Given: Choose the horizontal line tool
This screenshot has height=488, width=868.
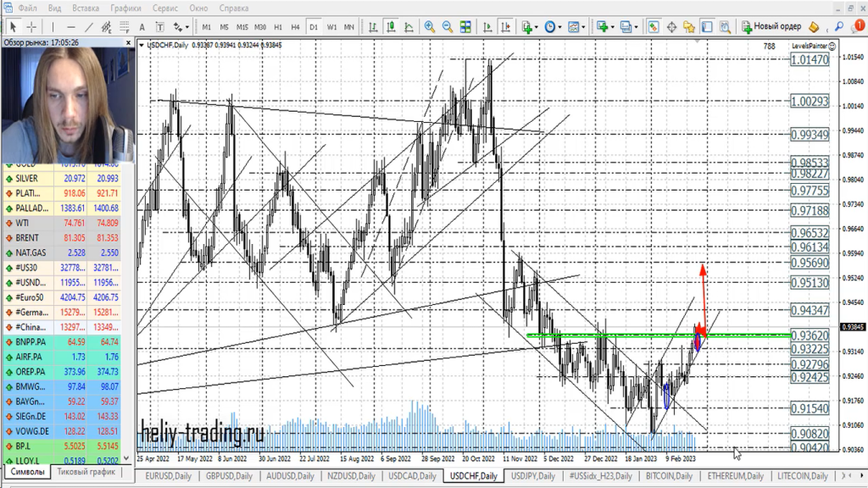Looking at the screenshot, I should (x=71, y=27).
